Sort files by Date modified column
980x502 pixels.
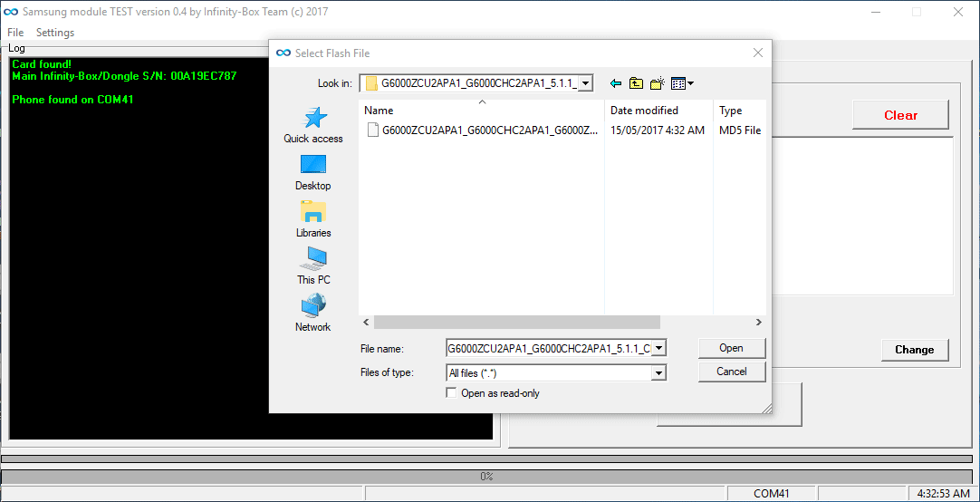click(658, 110)
